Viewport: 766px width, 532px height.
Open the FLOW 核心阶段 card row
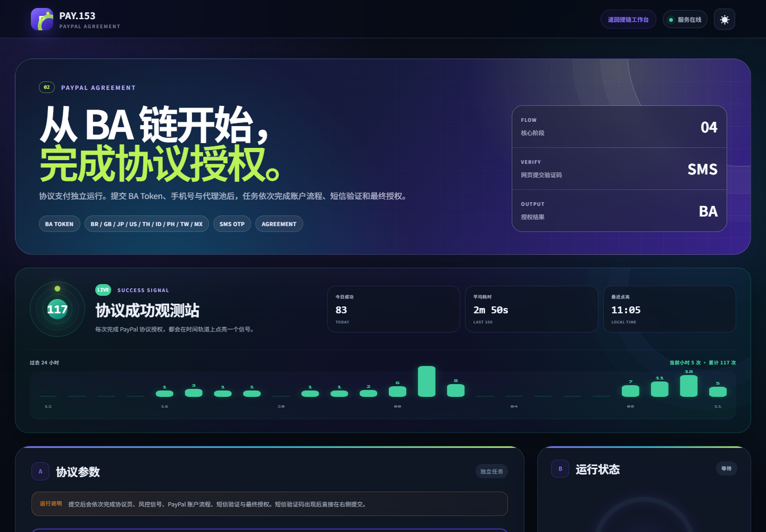click(x=619, y=127)
